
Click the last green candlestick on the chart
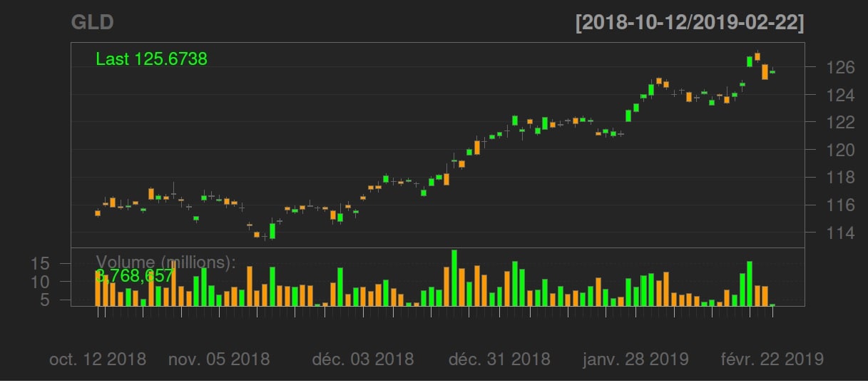(772, 71)
